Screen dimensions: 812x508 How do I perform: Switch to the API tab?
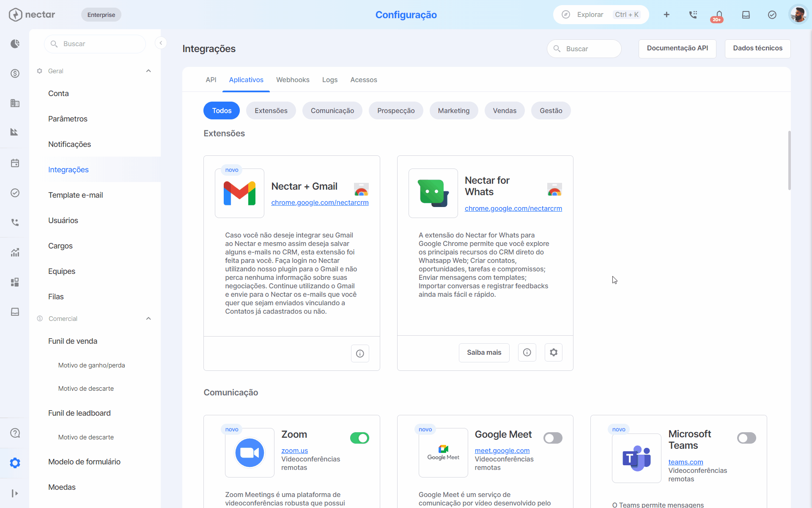coord(211,80)
